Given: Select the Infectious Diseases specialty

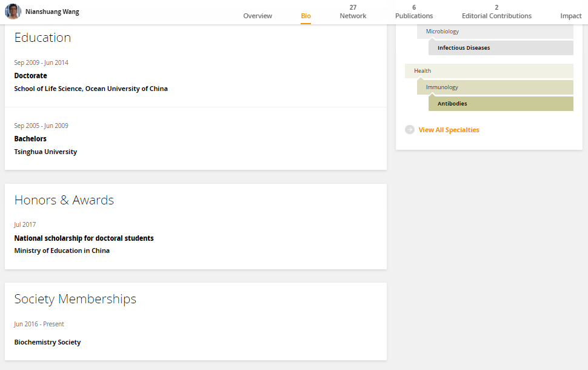Looking at the screenshot, I should tap(501, 48).
